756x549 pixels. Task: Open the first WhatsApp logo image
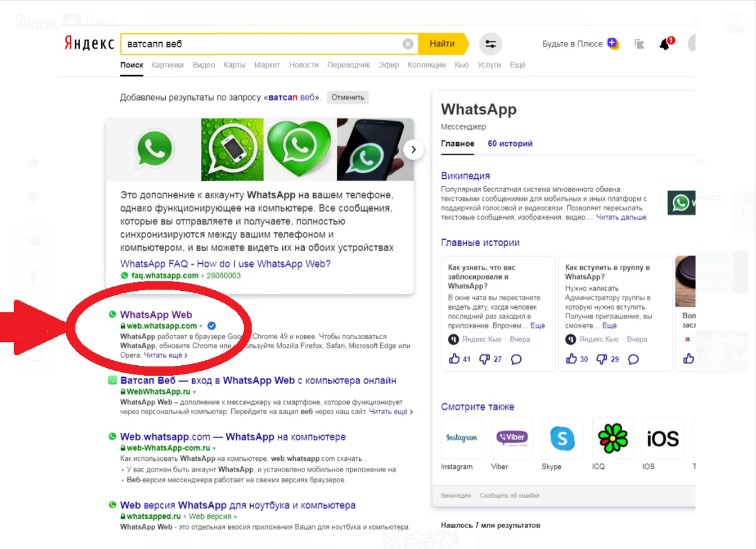coord(154,150)
